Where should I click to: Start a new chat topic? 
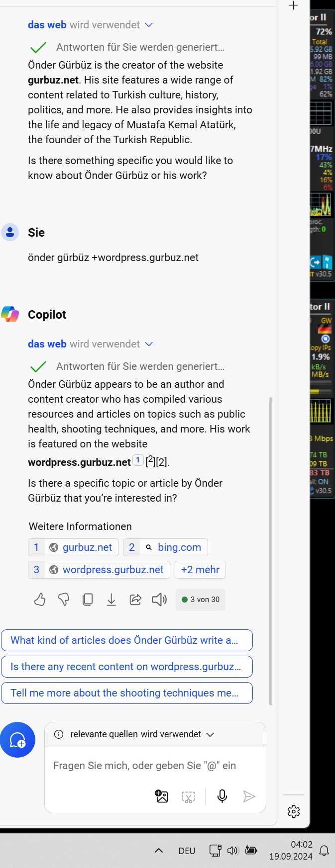(x=18, y=740)
